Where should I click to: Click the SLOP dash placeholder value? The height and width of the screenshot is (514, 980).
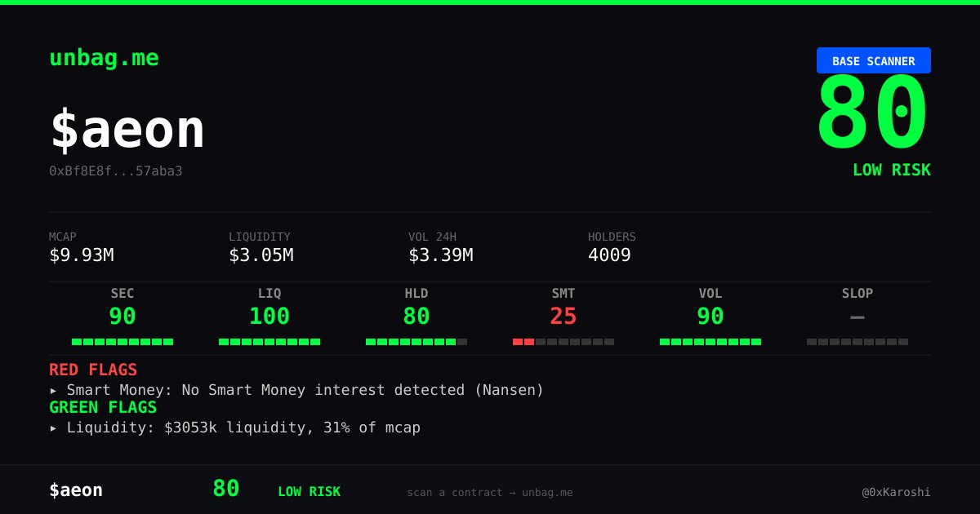(x=857, y=317)
